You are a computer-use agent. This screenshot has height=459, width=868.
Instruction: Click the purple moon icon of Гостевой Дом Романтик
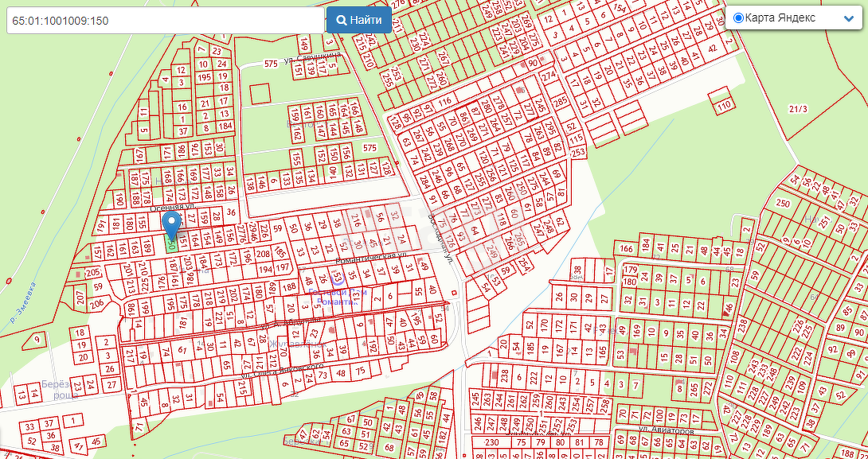tap(338, 279)
